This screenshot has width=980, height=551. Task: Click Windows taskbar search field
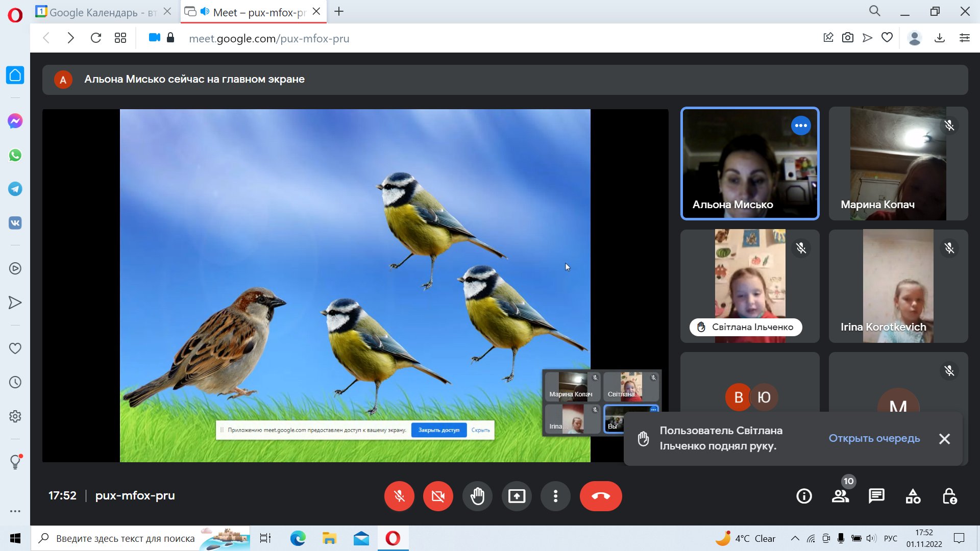click(125, 538)
